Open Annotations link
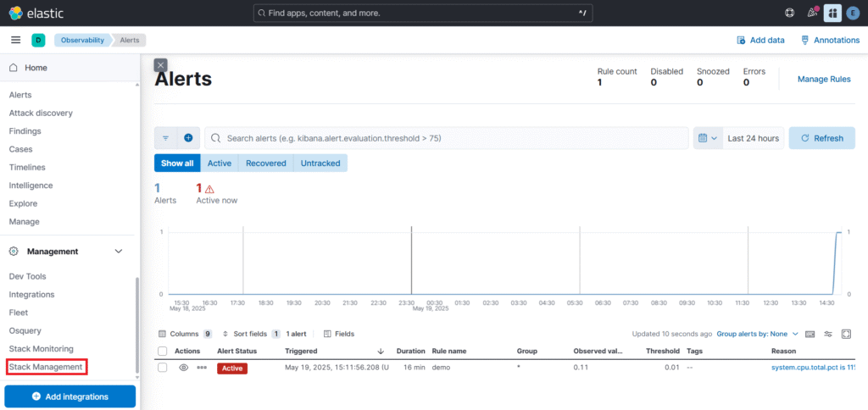The image size is (868, 410). pyautogui.click(x=831, y=40)
